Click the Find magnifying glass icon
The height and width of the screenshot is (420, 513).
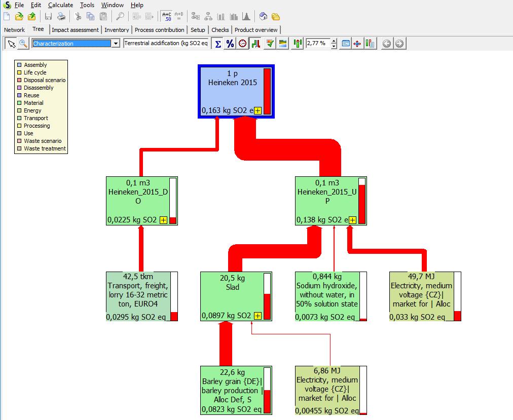[x=120, y=16]
